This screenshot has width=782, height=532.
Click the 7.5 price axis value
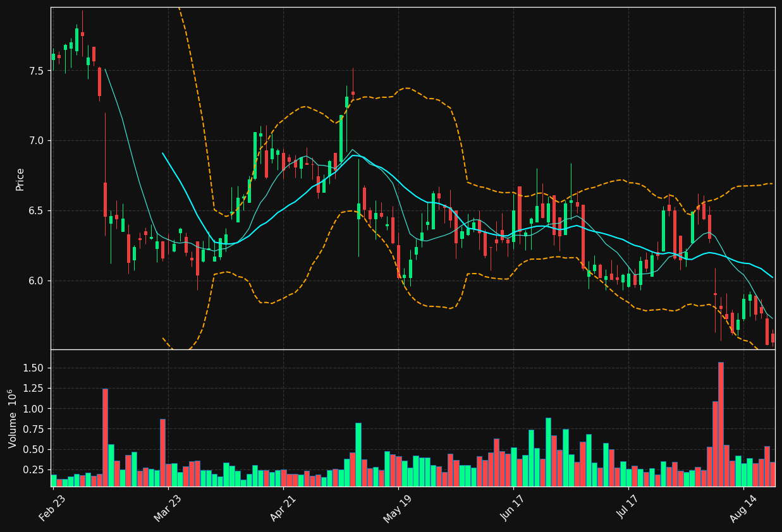35,71
